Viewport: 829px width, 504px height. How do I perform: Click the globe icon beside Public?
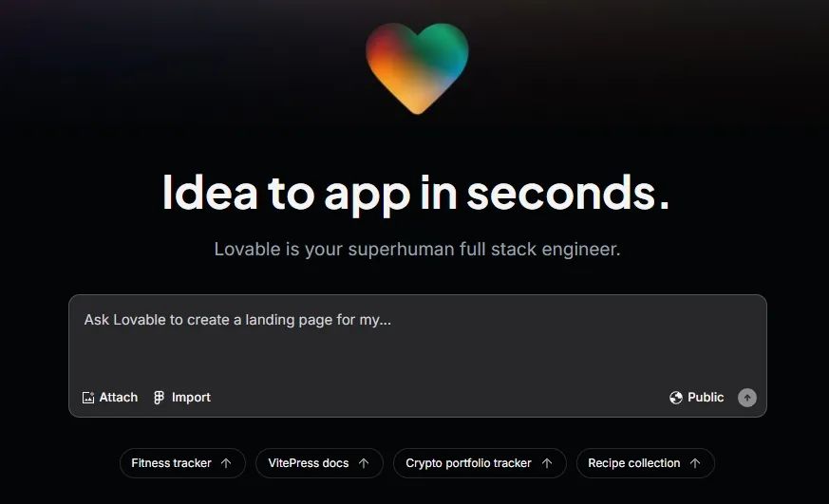point(676,398)
